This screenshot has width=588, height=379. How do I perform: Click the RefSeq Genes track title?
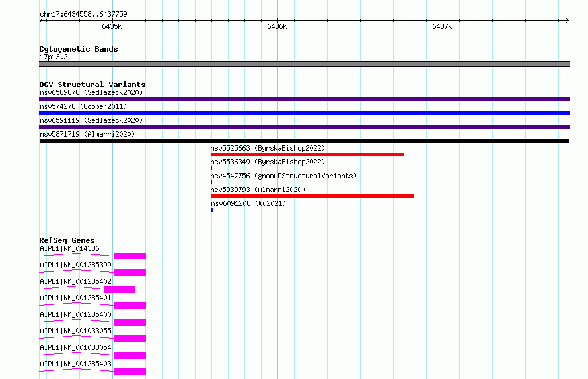coord(67,240)
